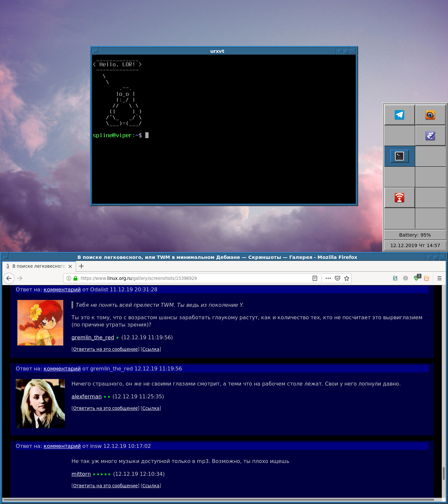Open page actions three-dot menu
Screen dimensions: 448x504
coord(328,278)
